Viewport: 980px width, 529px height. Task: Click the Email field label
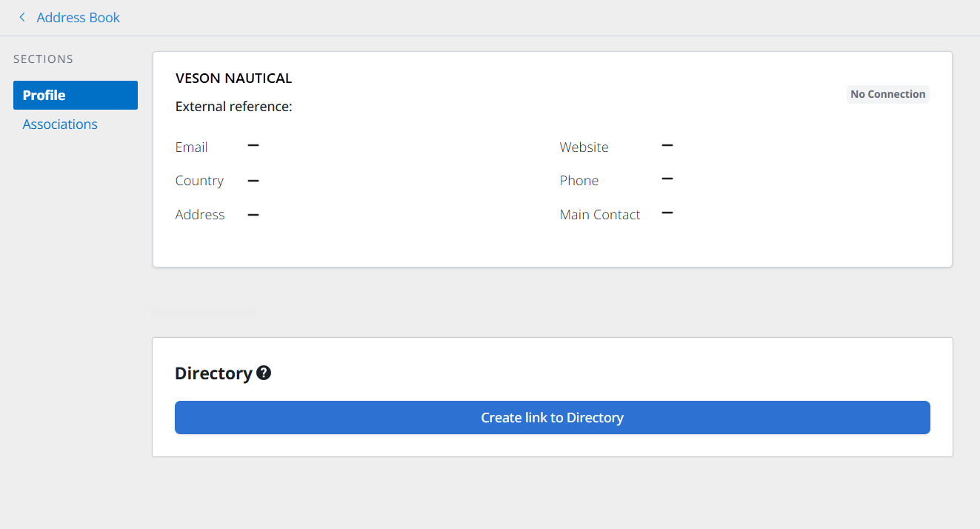point(191,147)
